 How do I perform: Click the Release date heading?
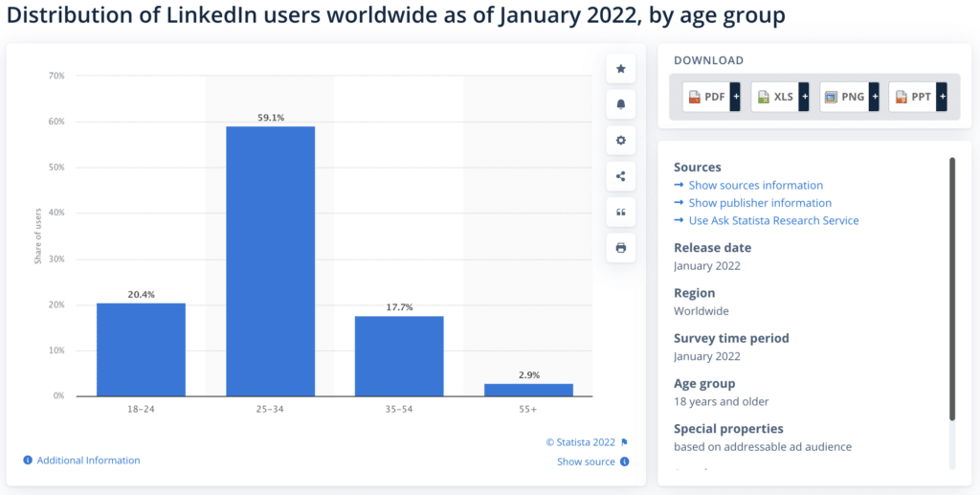pyautogui.click(x=712, y=247)
